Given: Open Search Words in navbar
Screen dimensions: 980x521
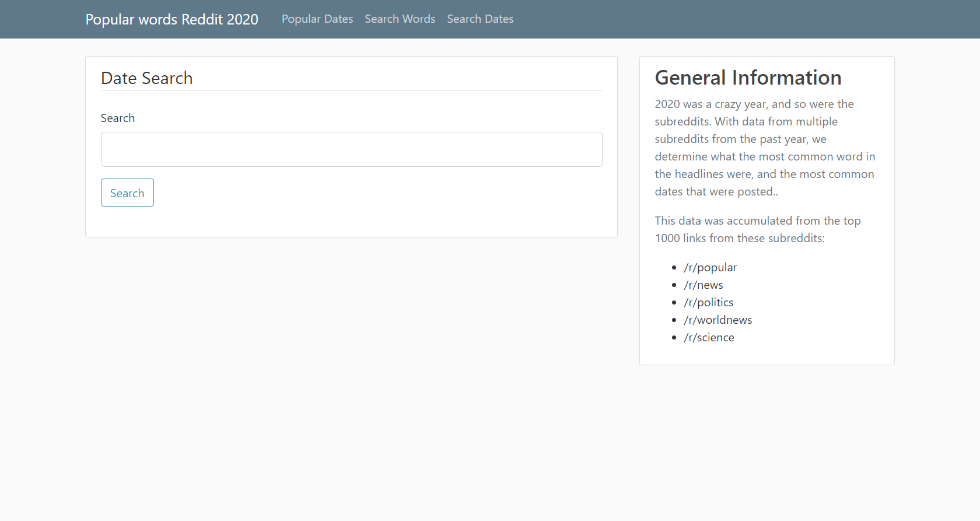Looking at the screenshot, I should click(400, 19).
